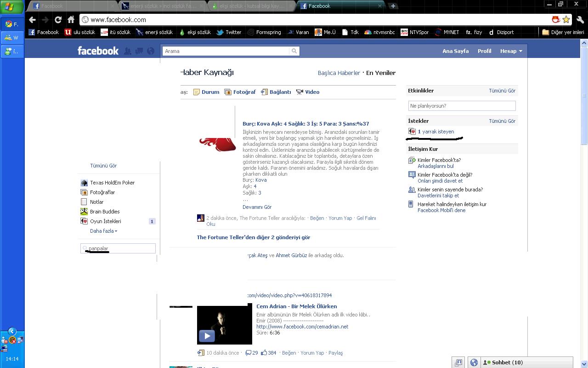Choose Fotoğraf in the share bar
This screenshot has height=368, width=588.
tap(240, 92)
